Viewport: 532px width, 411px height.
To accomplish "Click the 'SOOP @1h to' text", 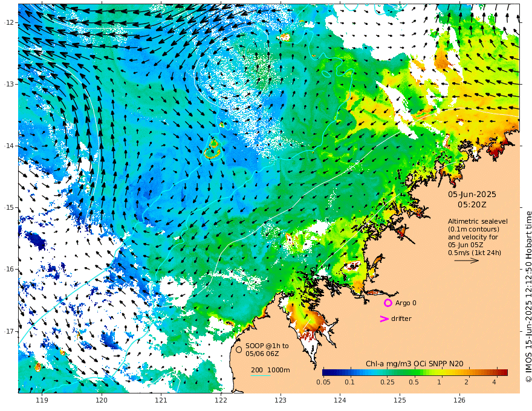I will point(267,346).
